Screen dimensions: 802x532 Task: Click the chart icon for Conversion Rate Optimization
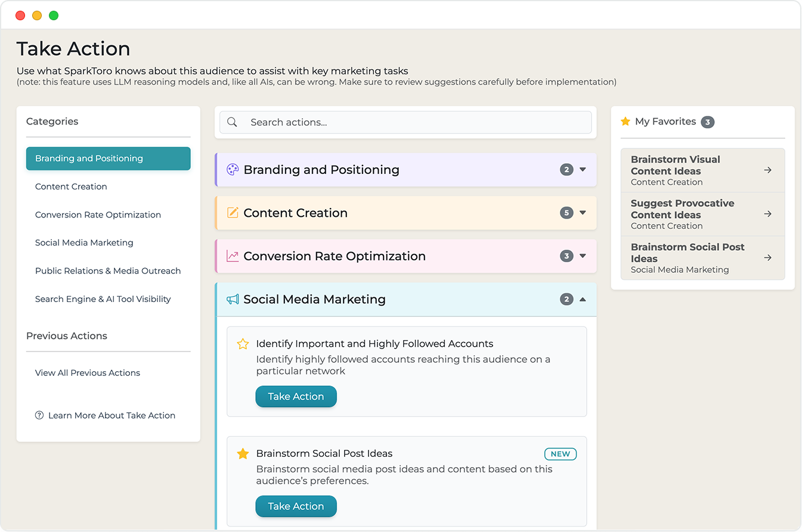click(x=233, y=256)
